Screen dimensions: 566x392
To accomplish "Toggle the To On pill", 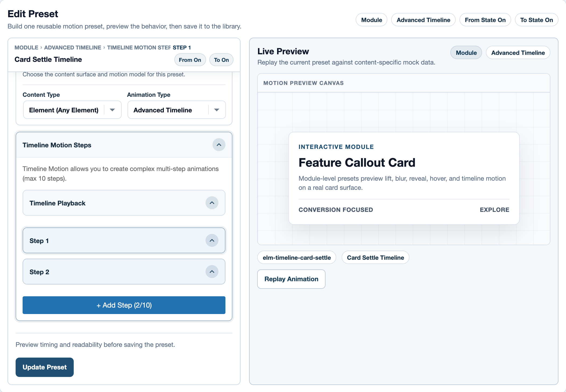I will pyautogui.click(x=221, y=60).
